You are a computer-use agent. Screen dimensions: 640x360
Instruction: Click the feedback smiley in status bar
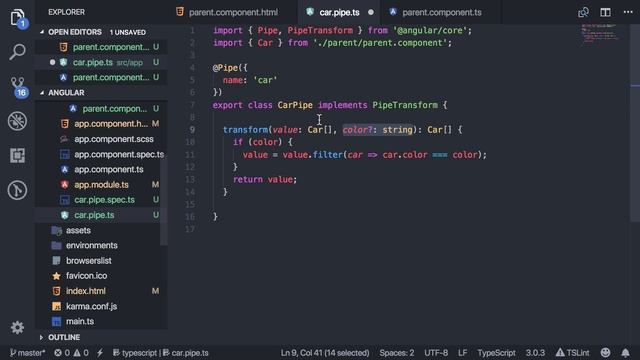tap(606, 352)
